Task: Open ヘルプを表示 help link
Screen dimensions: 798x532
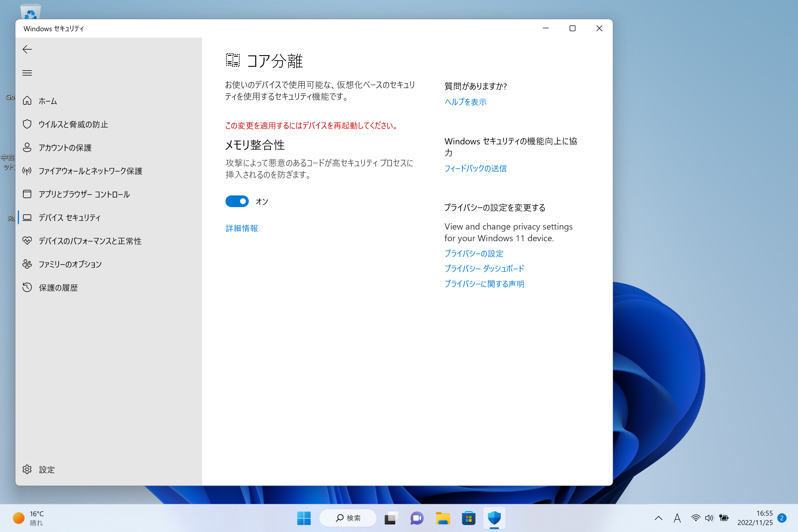Action: pyautogui.click(x=466, y=102)
